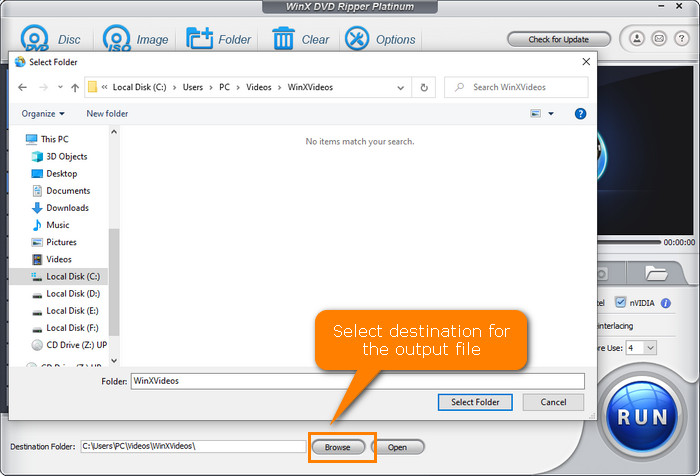Click the nVIDIA info icon
The image size is (700, 476).
[666, 303]
